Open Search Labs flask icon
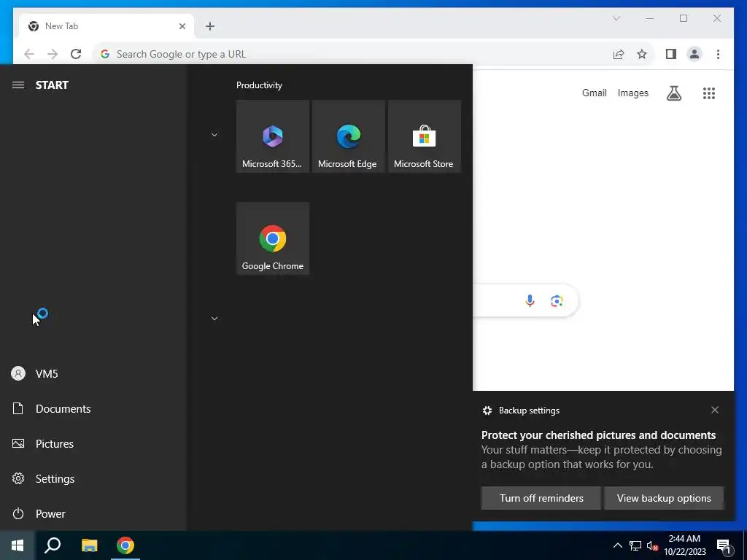Viewport: 747px width, 560px height. 673,93
